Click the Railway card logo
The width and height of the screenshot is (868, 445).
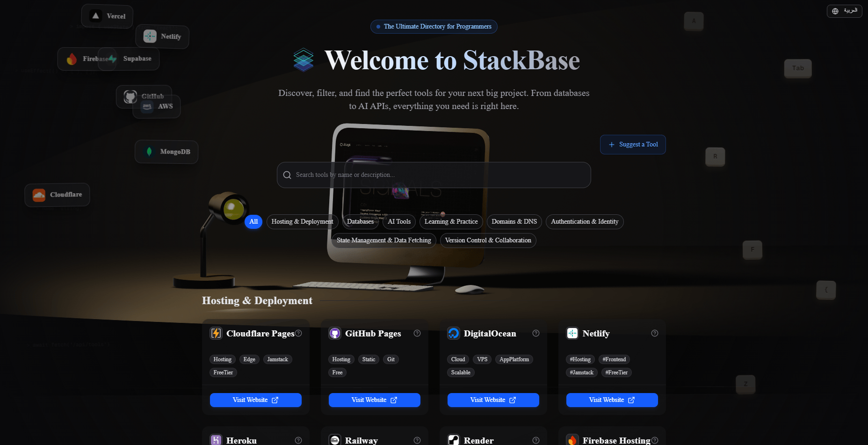tap(334, 440)
